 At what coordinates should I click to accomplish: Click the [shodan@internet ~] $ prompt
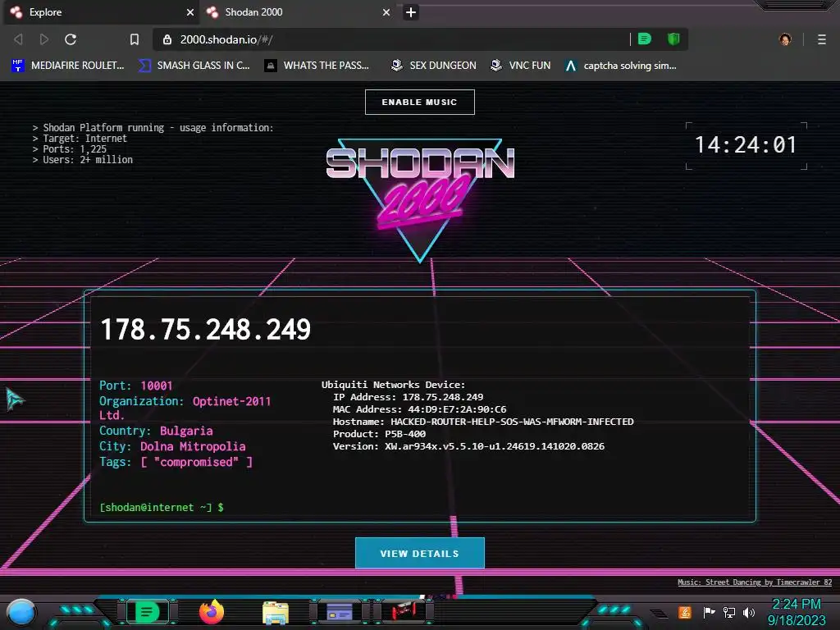coord(162,507)
